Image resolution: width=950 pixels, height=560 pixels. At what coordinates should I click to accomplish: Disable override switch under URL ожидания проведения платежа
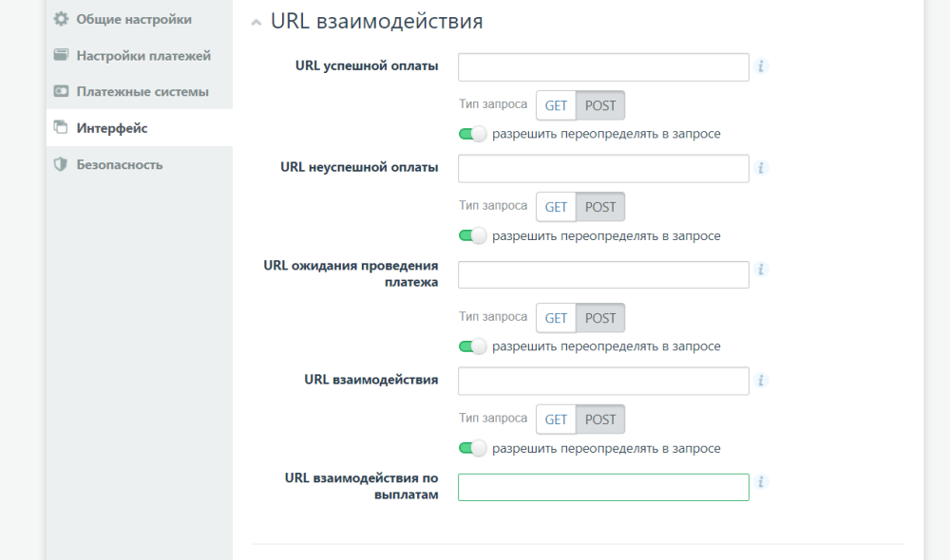coord(472,346)
